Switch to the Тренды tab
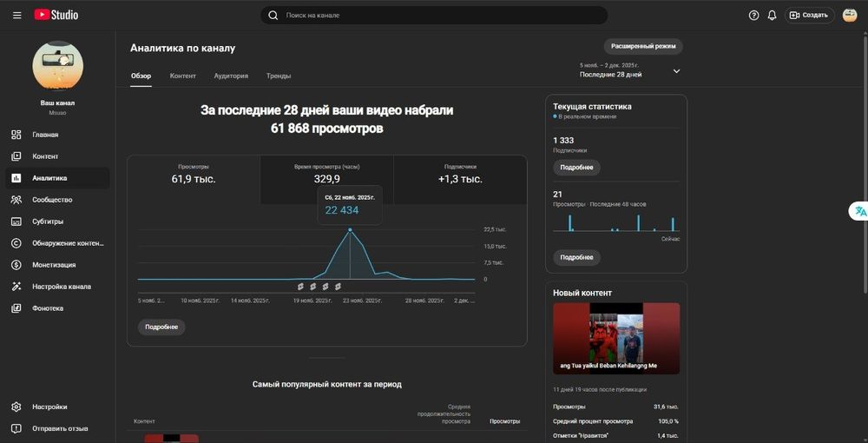This screenshot has width=868, height=443. (279, 76)
